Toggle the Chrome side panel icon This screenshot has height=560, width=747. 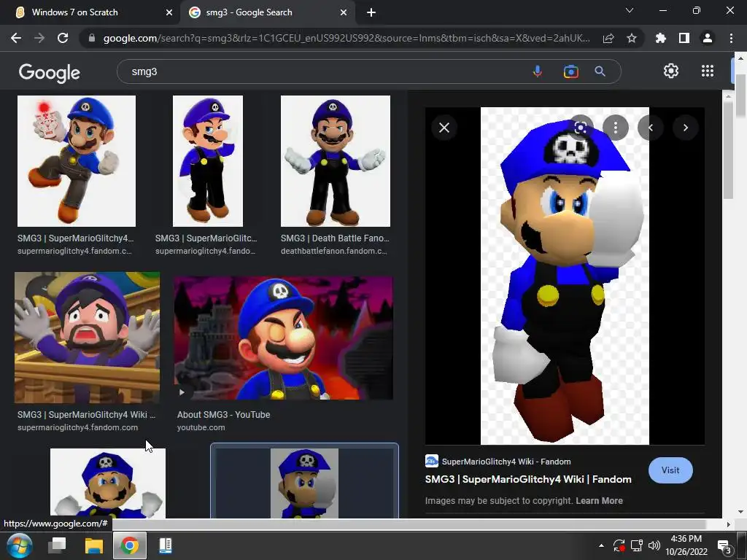pos(684,38)
